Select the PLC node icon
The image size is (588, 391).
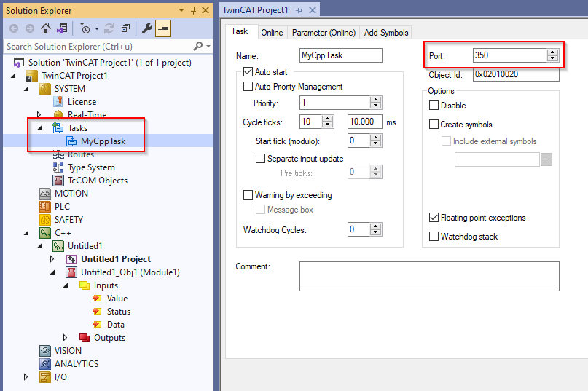coord(45,207)
